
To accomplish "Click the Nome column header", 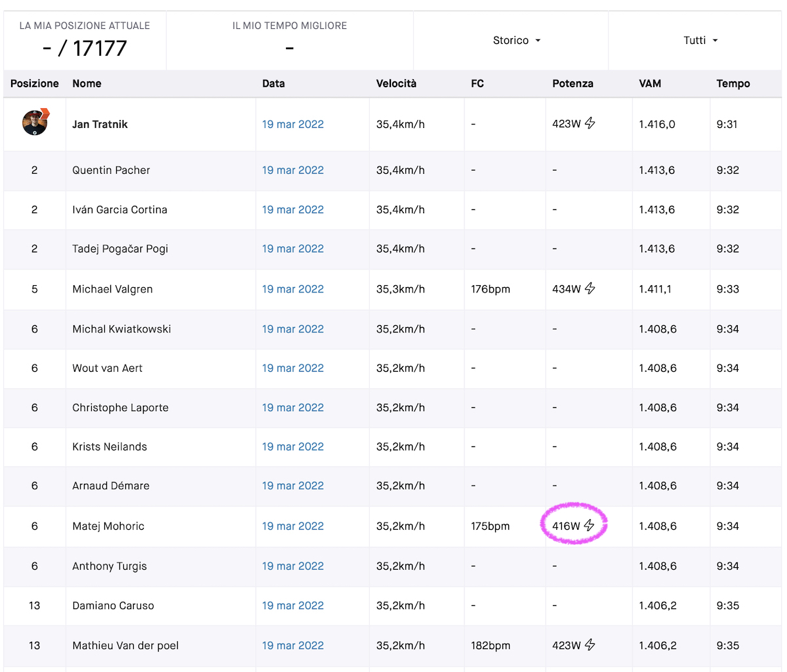I will (x=87, y=84).
